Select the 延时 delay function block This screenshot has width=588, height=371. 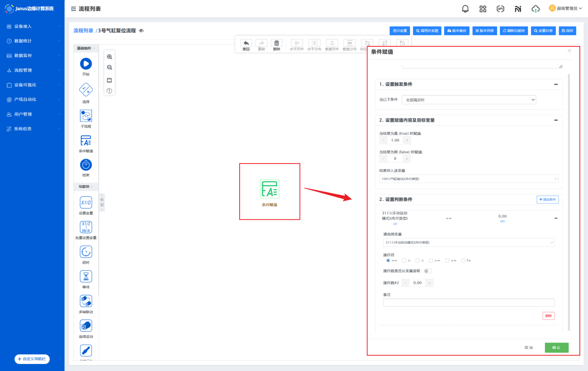[x=86, y=252]
